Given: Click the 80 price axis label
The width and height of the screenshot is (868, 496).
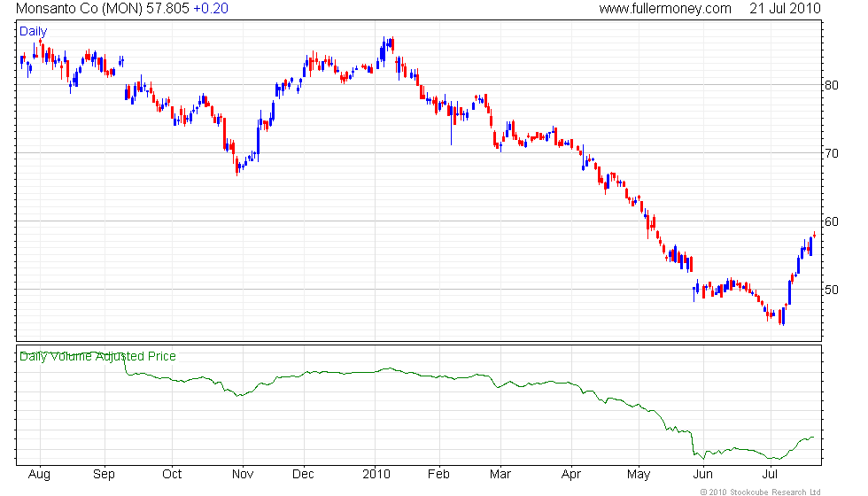Looking at the screenshot, I should [x=832, y=85].
